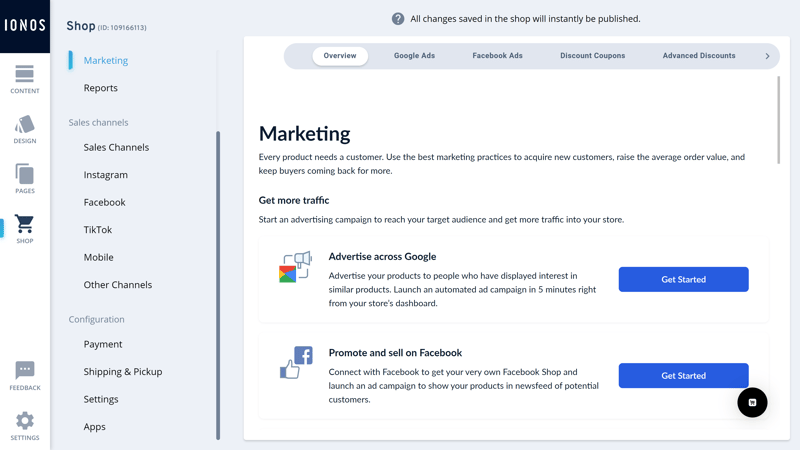This screenshot has height=450, width=800.
Task: Switch to the Facebook Ads tab
Action: tap(497, 56)
